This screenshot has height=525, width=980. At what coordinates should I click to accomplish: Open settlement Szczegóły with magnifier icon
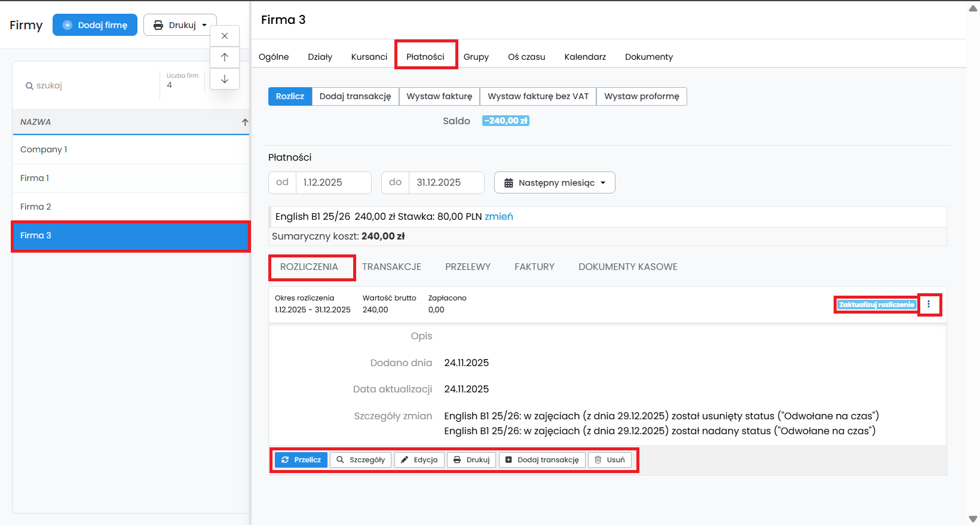pos(361,460)
